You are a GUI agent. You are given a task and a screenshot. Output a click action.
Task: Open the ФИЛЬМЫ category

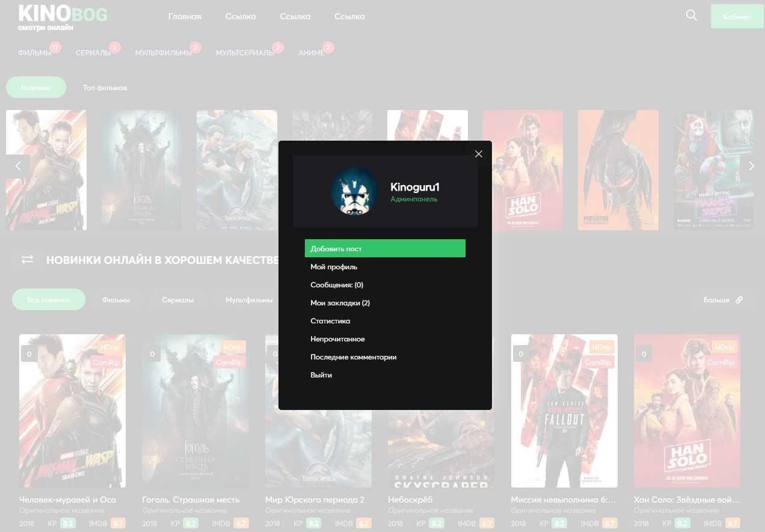pos(35,53)
